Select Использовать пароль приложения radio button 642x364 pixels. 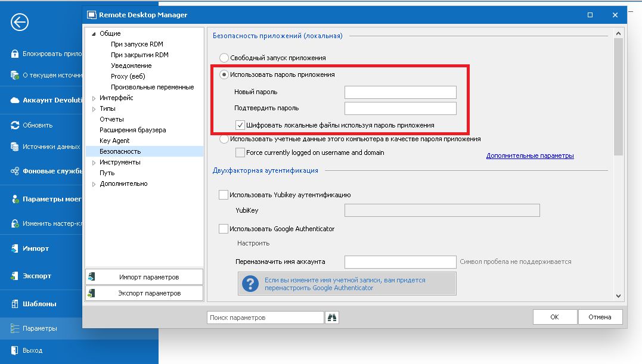[x=224, y=74]
